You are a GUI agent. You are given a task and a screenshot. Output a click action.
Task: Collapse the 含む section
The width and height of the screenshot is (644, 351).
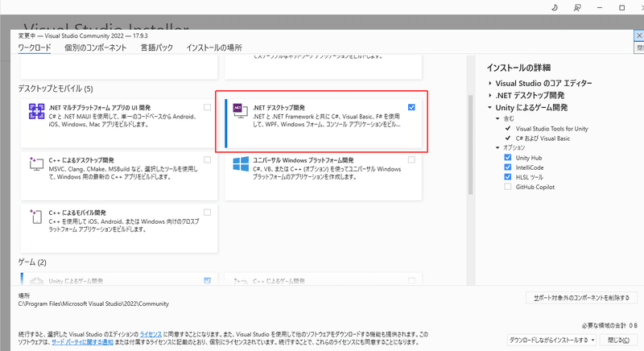point(497,118)
